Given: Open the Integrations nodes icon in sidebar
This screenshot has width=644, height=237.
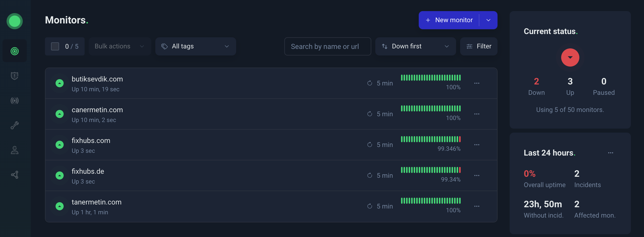Looking at the screenshot, I should coord(15,175).
